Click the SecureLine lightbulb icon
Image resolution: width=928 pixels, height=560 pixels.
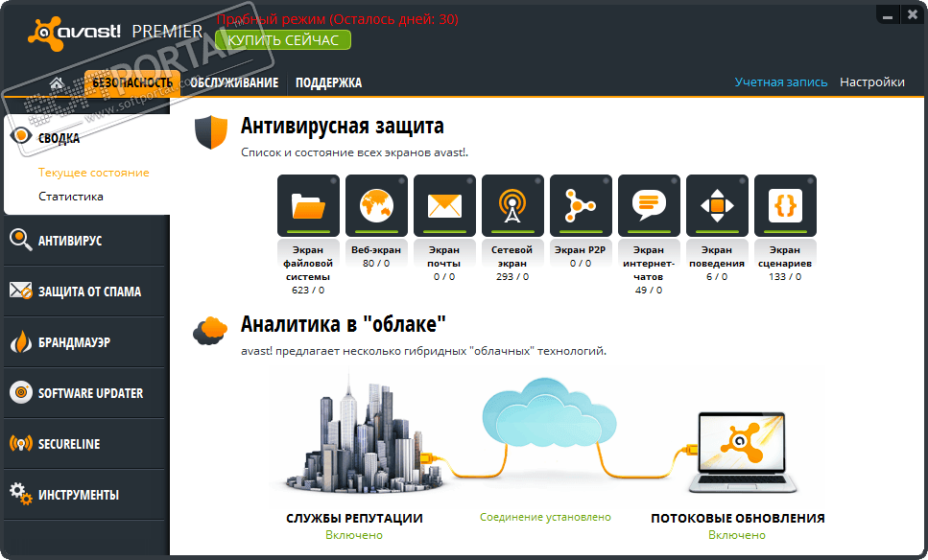point(21,443)
